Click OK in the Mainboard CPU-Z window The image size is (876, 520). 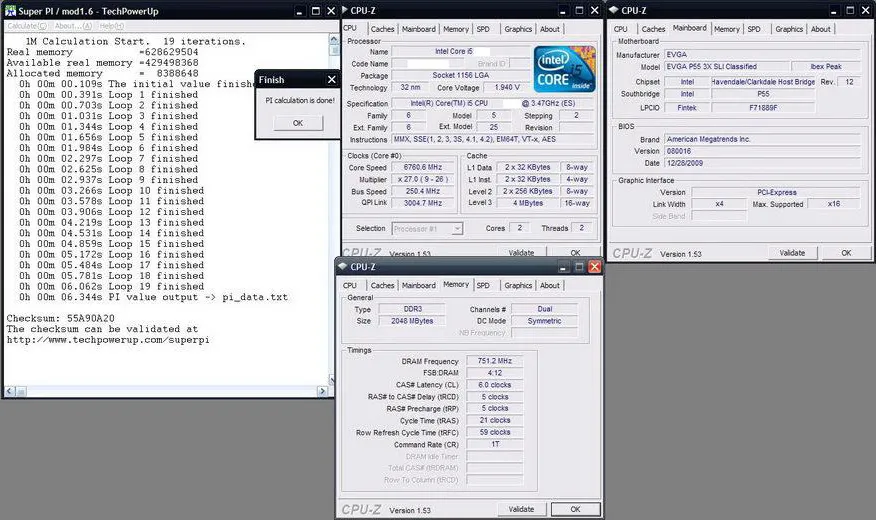click(x=846, y=253)
